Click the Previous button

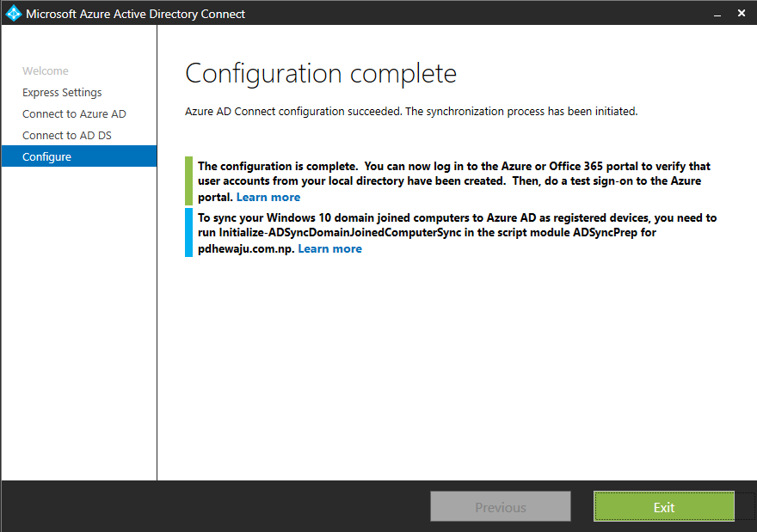500,506
